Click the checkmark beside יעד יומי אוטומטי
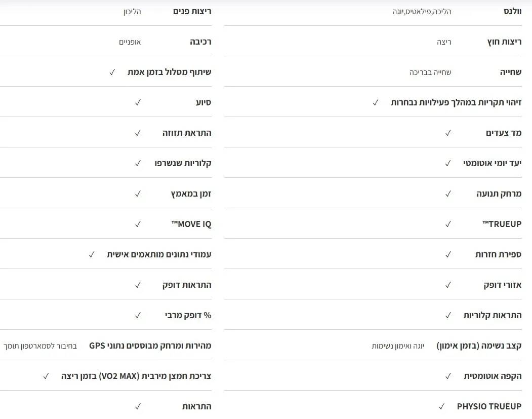This screenshot has height=419, width=532. [x=448, y=163]
